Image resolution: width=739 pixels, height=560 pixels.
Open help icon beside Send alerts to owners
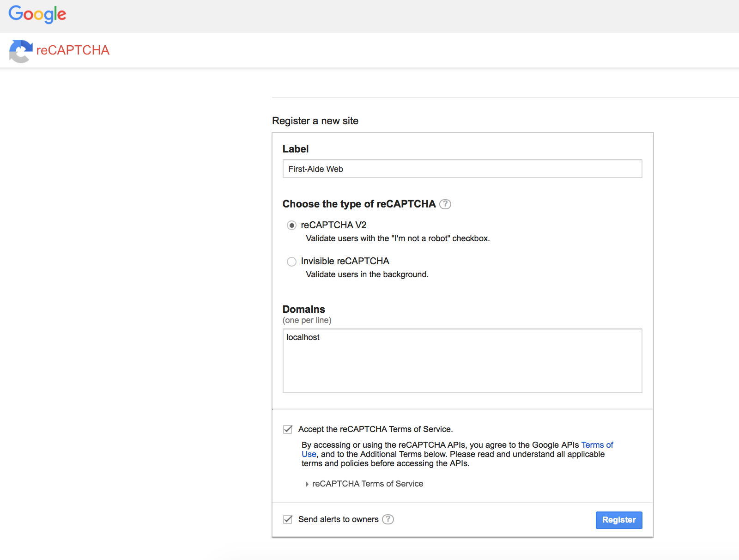pos(388,519)
